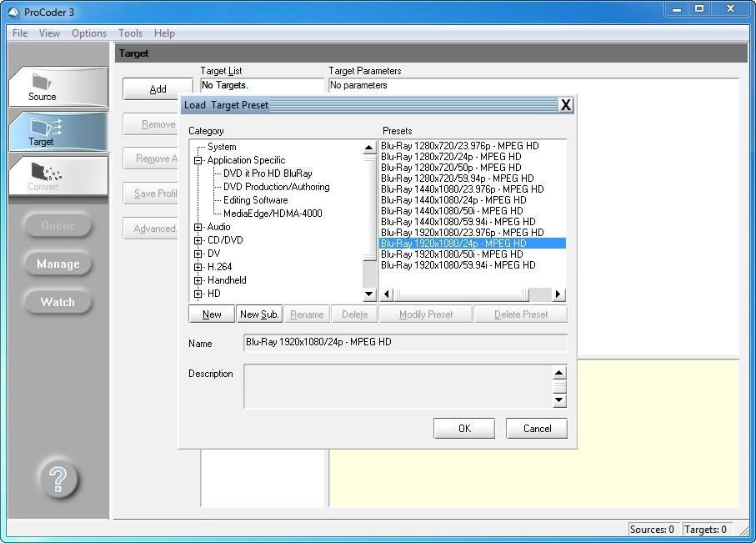Cancel the Load Target Preset dialog
This screenshot has height=543, width=756.
coord(537,429)
